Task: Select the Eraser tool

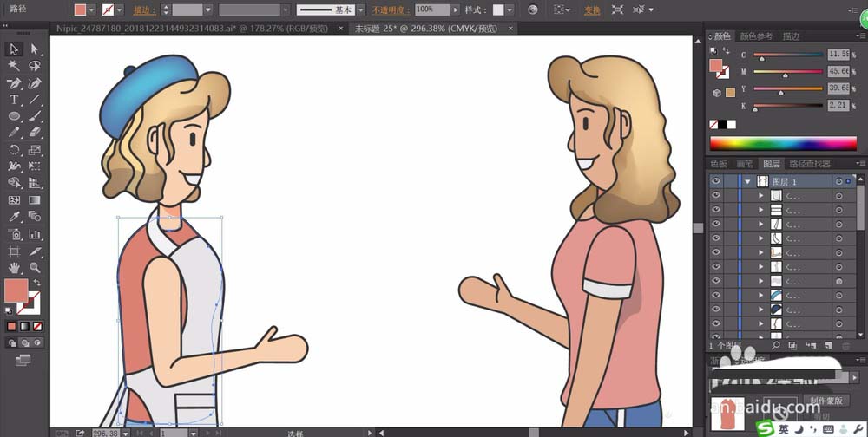Action: [x=35, y=133]
